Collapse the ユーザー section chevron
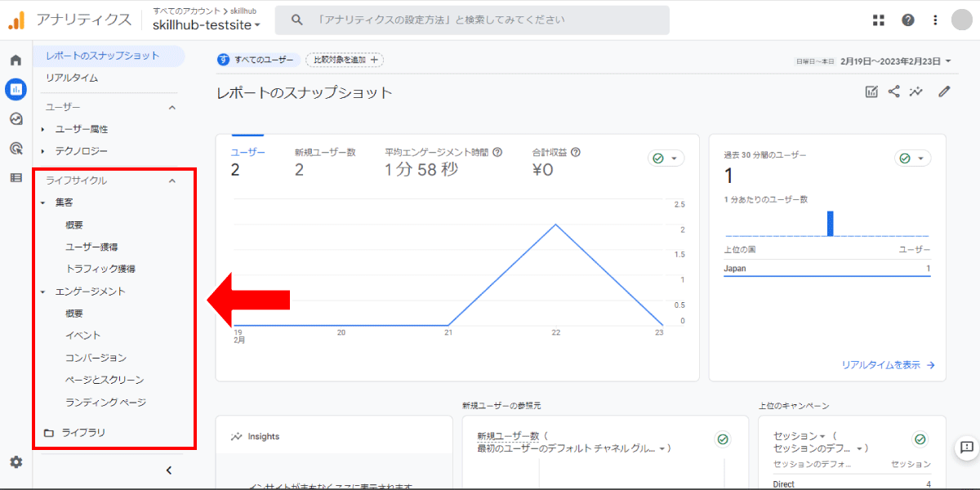The image size is (980, 490). [x=172, y=107]
